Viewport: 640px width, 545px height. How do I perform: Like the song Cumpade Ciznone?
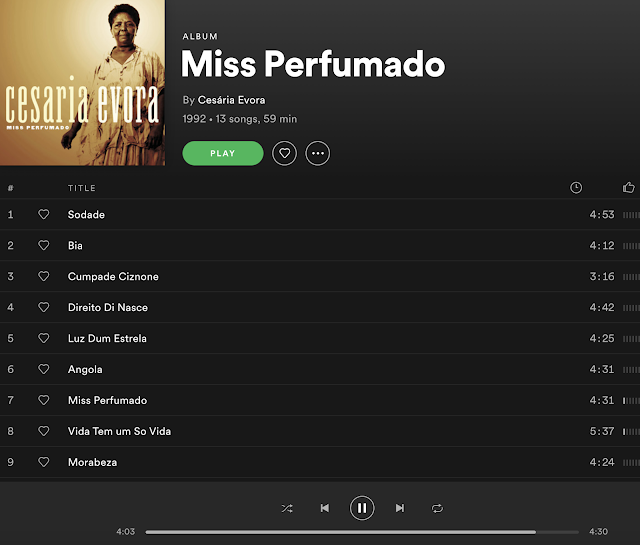coord(44,276)
